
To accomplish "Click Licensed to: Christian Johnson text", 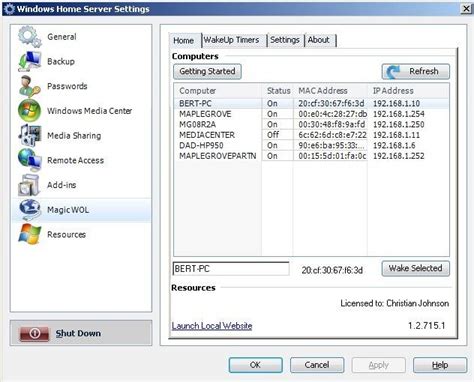I will [x=395, y=303].
